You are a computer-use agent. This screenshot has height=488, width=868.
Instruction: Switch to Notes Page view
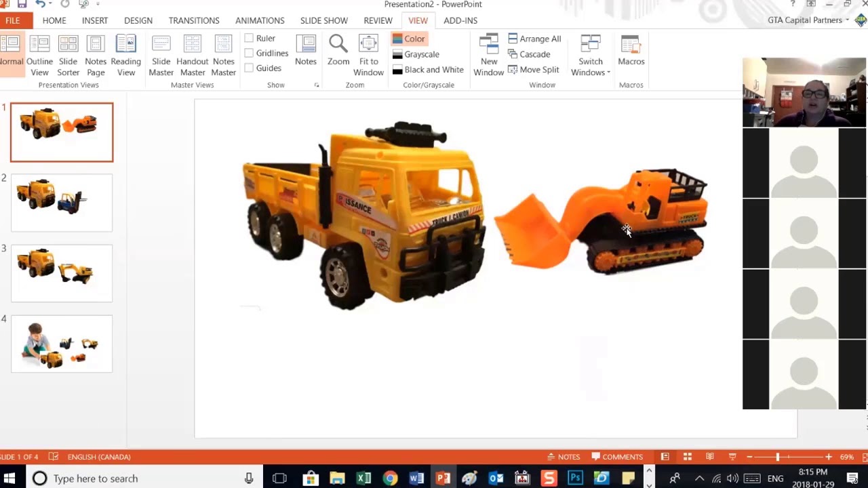pos(96,55)
